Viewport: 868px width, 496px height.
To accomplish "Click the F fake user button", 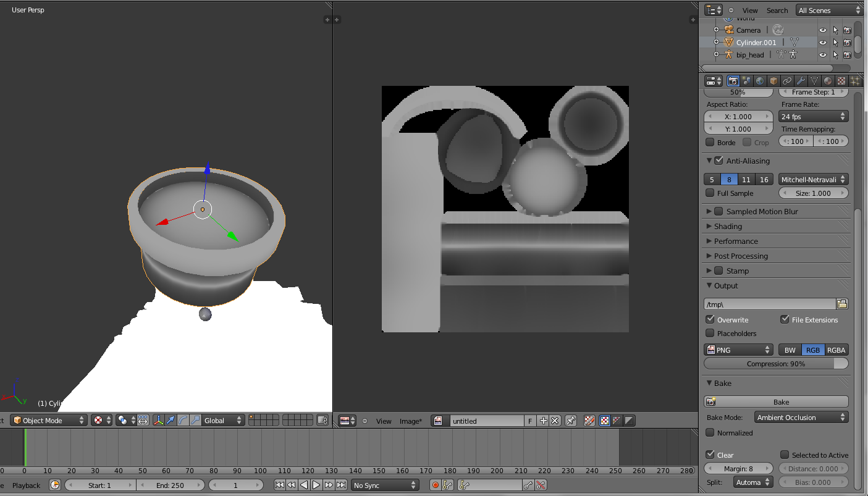I will coord(530,421).
